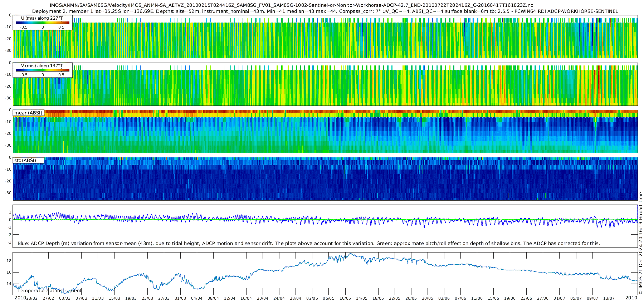Click the 30/05 date tick label
The width and height of the screenshot is (644, 304).
tap(428, 299)
